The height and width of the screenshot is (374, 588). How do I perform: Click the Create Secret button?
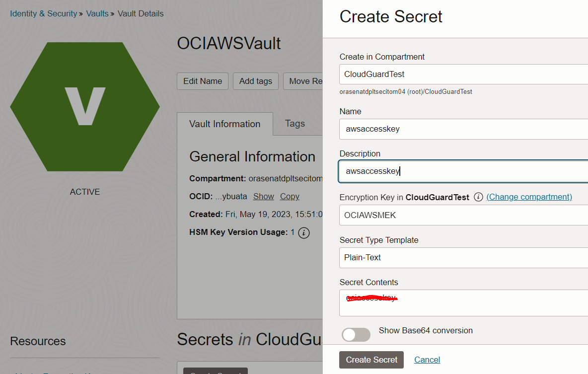point(371,360)
